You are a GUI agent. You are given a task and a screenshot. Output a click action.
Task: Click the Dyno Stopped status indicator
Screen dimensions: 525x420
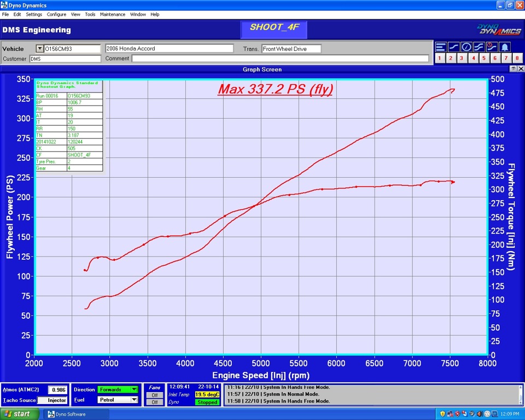point(207,401)
